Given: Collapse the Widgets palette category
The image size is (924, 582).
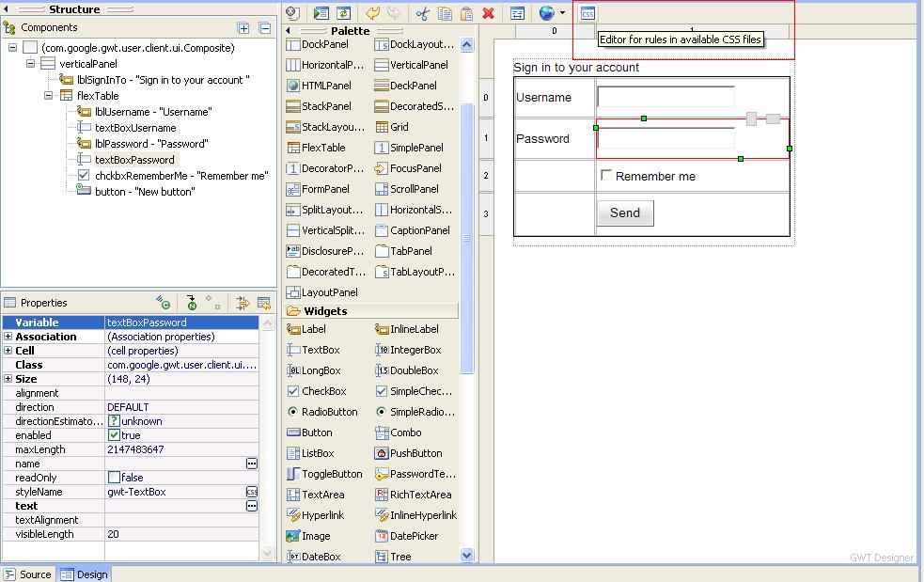Looking at the screenshot, I should point(371,311).
